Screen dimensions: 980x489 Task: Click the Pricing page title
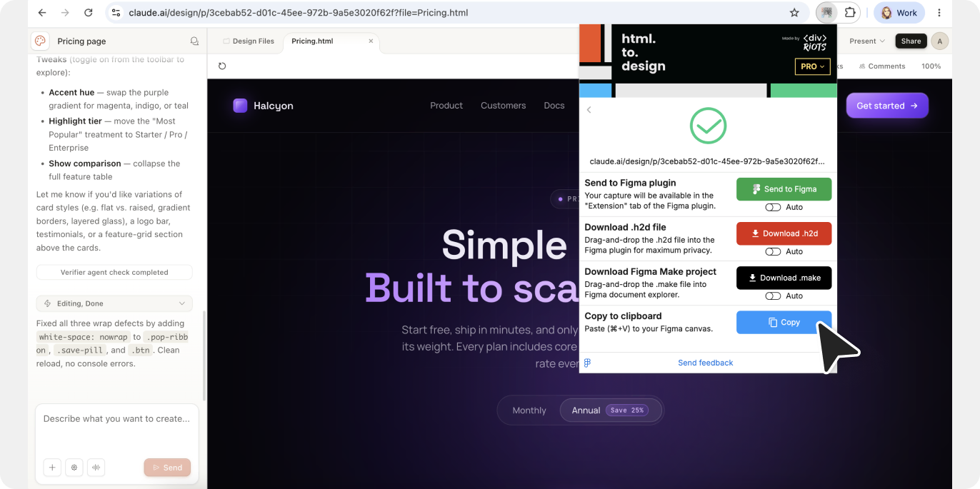pos(81,41)
